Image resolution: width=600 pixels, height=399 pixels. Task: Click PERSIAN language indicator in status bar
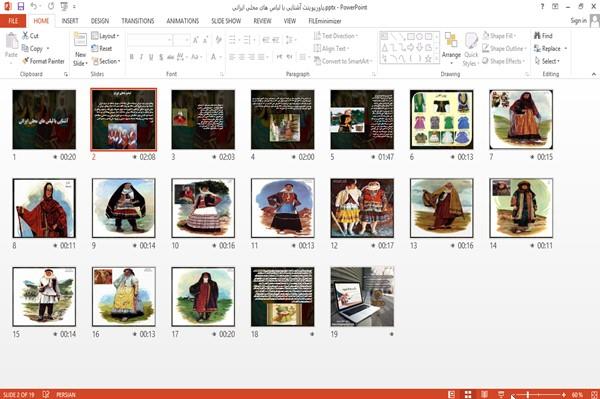click(66, 394)
